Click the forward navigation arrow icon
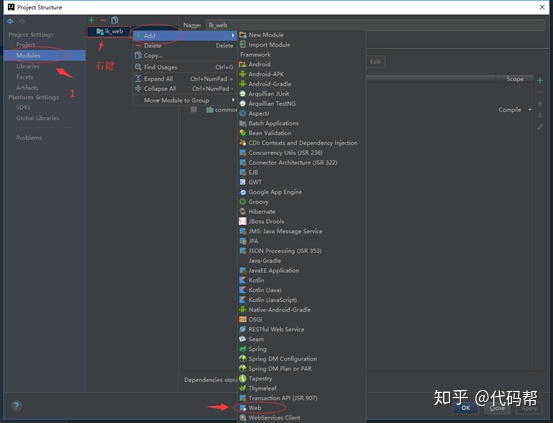The height and width of the screenshot is (423, 553). tap(22, 22)
